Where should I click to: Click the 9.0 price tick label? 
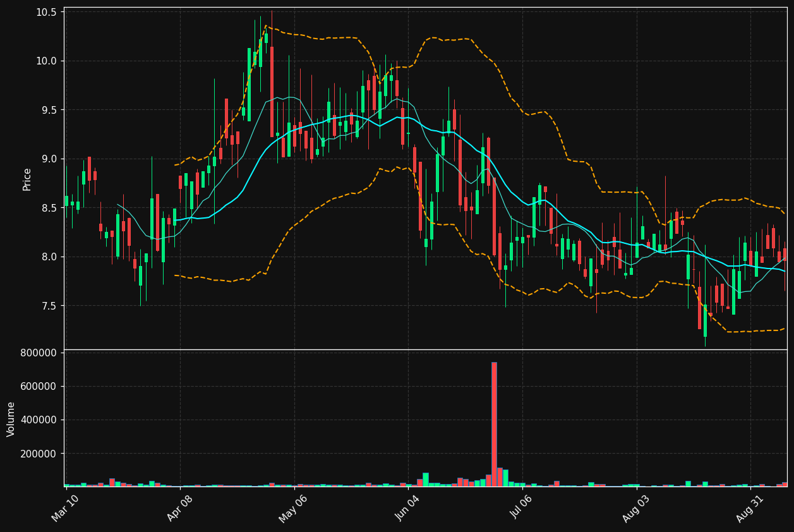[49, 159]
